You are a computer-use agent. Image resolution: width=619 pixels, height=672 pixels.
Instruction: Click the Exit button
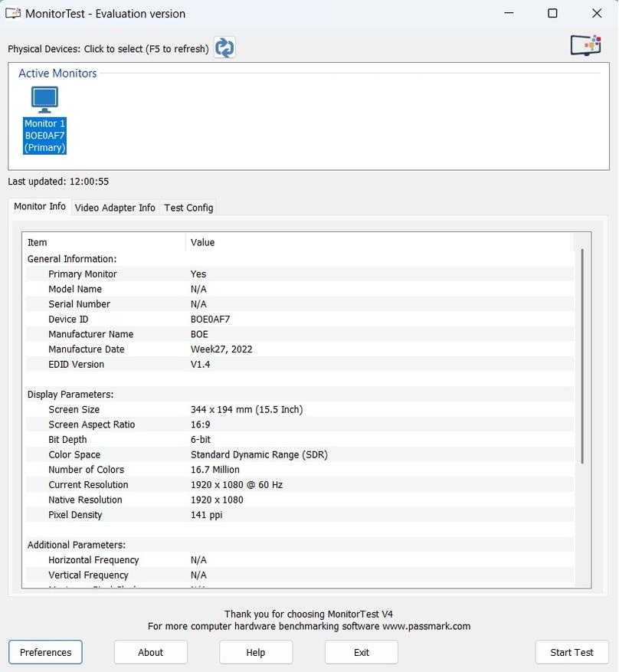(x=361, y=652)
